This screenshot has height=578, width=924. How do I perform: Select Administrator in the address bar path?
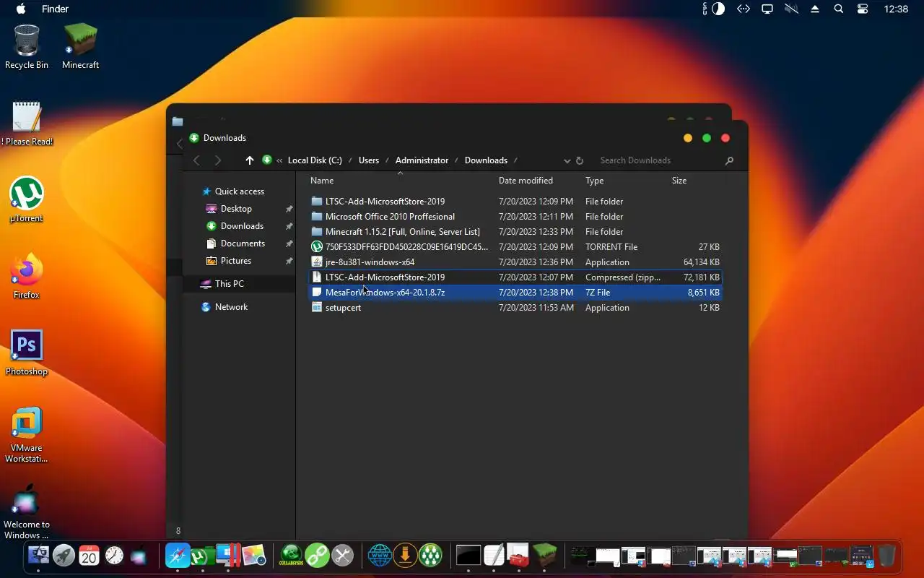coord(422,160)
